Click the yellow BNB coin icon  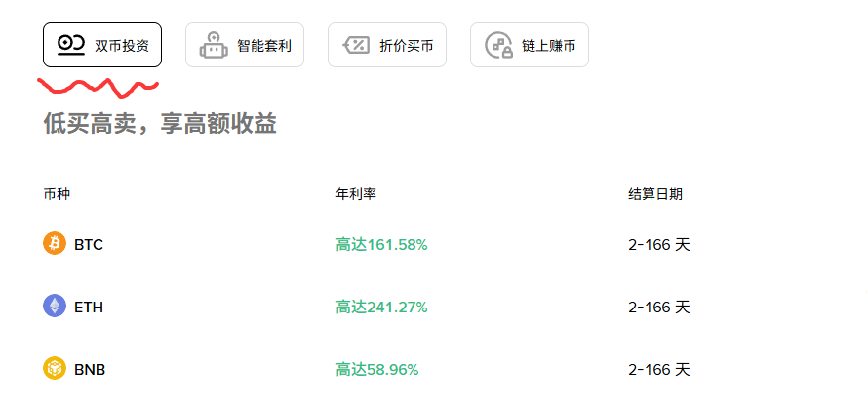point(55,369)
